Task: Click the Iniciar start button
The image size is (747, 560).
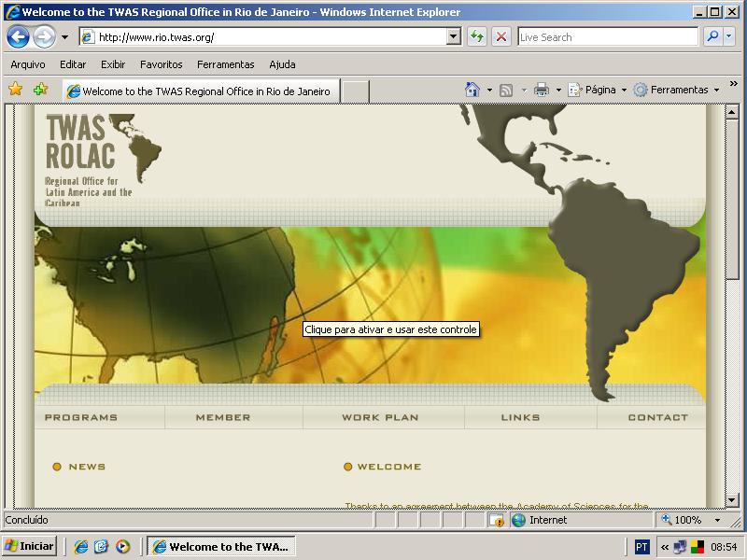Action: pyautogui.click(x=30, y=546)
